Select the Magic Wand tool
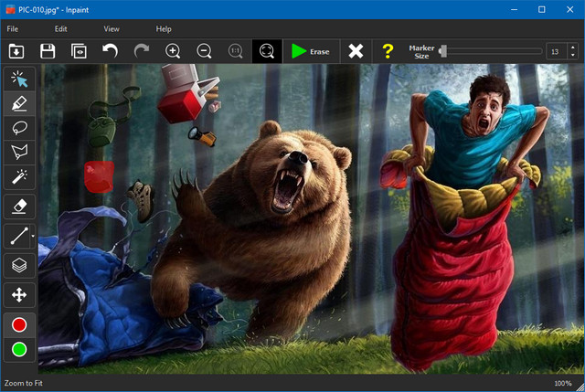This screenshot has height=392, width=585. 18,177
